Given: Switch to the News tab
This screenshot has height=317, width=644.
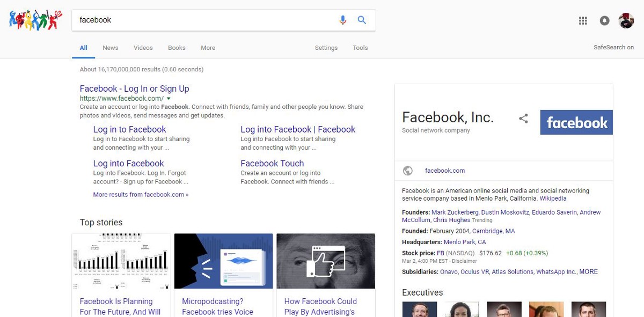Looking at the screenshot, I should coord(111,48).
